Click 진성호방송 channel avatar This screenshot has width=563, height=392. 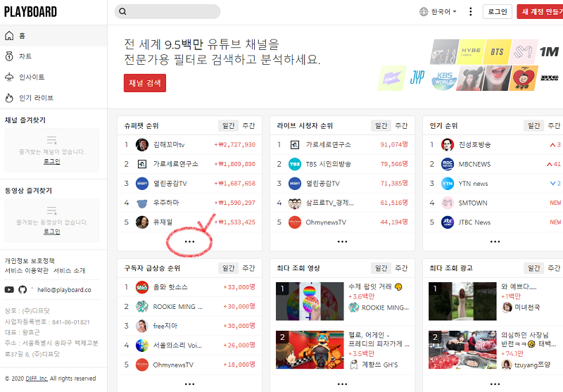click(x=448, y=145)
